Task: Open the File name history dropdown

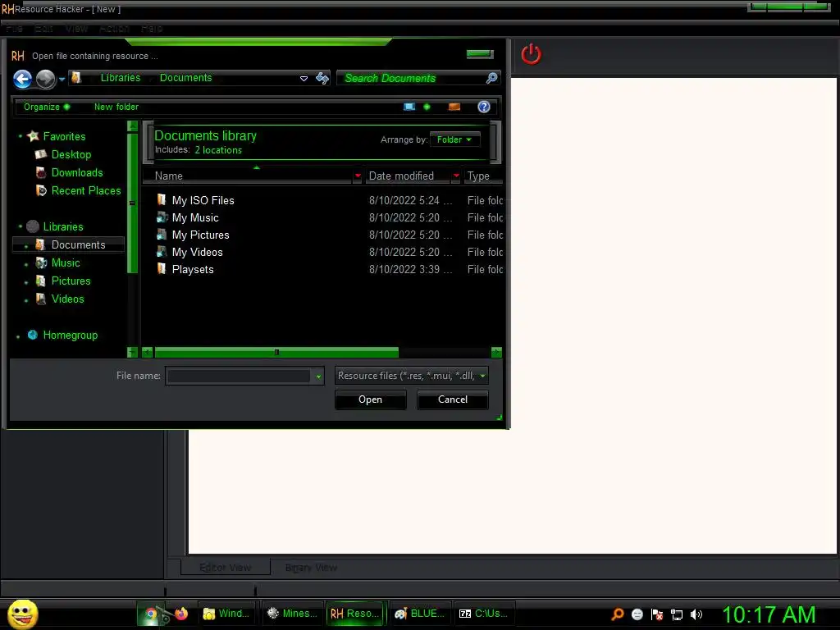Action: [x=318, y=376]
